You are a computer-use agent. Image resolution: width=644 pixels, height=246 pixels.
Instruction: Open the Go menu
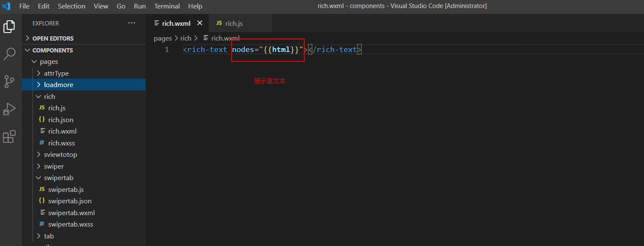(x=121, y=6)
